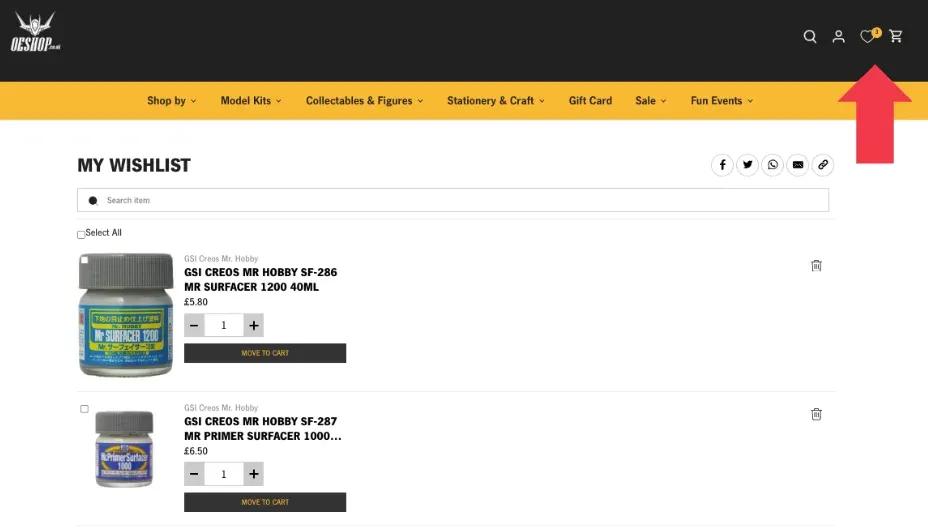Decrease quantity for Mr Surfacer 1200

194,326
